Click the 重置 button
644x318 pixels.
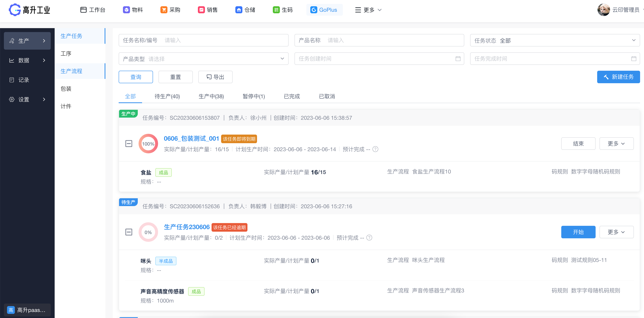tap(175, 77)
